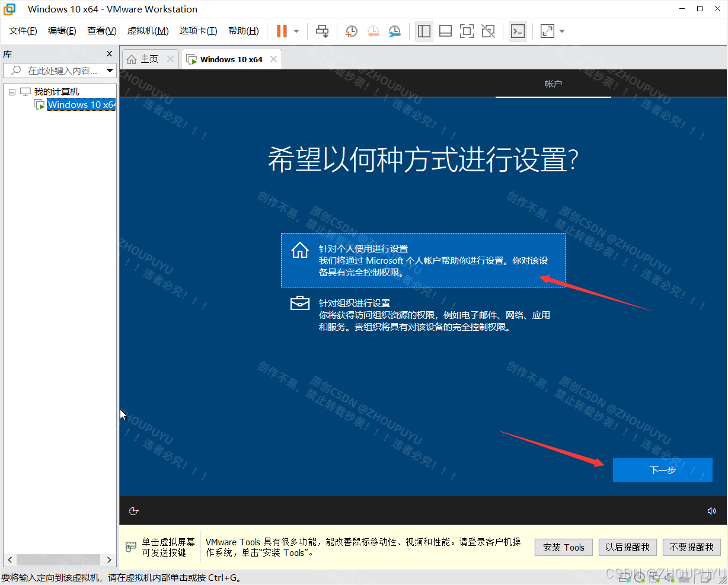Viewport: 728px width, 585px height.
Task: Click the briefcase icon beside organization setup option
Action: coord(300,303)
